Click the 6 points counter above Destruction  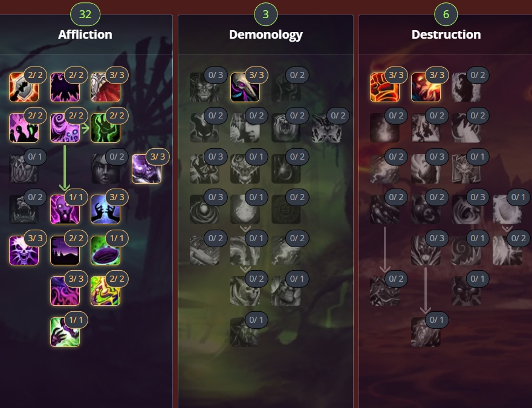click(446, 15)
